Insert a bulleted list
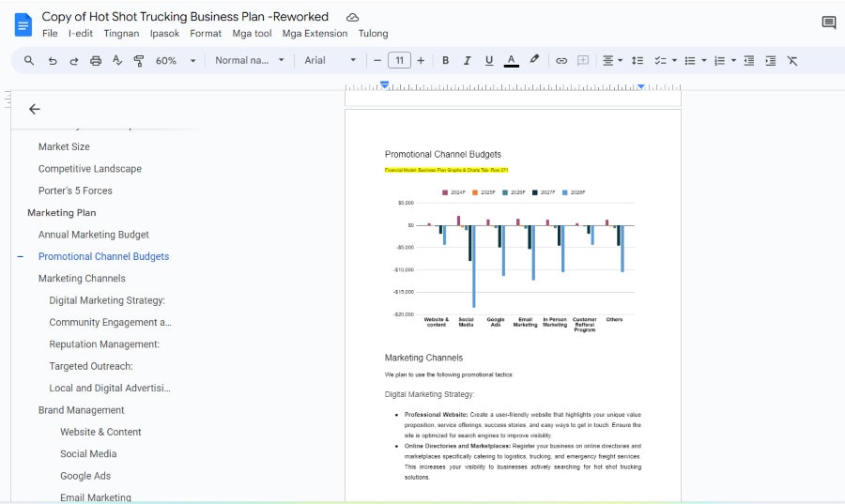The width and height of the screenshot is (845, 504). pyautogui.click(x=690, y=61)
